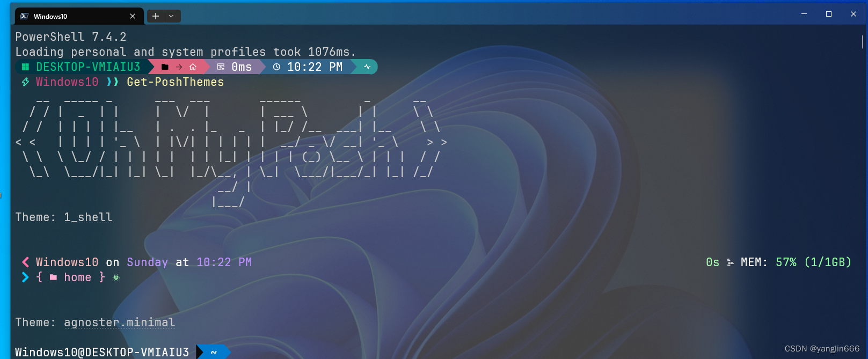868x359 pixels.
Task: Click the home path text
Action: [x=78, y=277]
